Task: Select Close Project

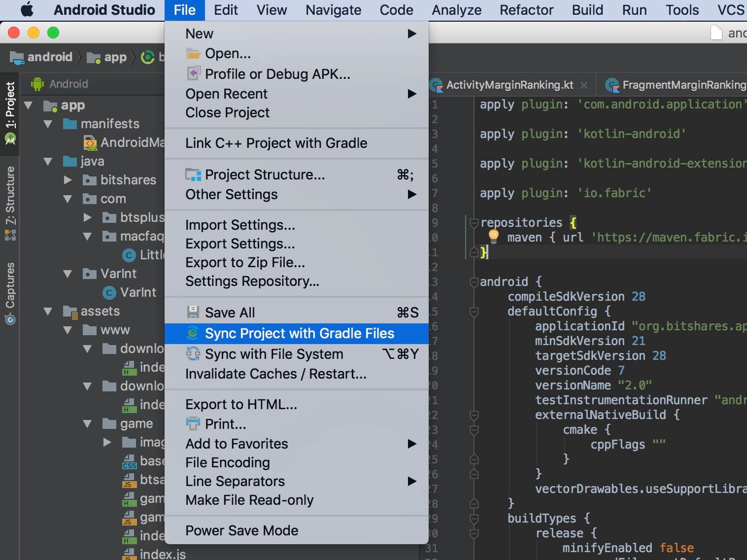Action: (297, 112)
